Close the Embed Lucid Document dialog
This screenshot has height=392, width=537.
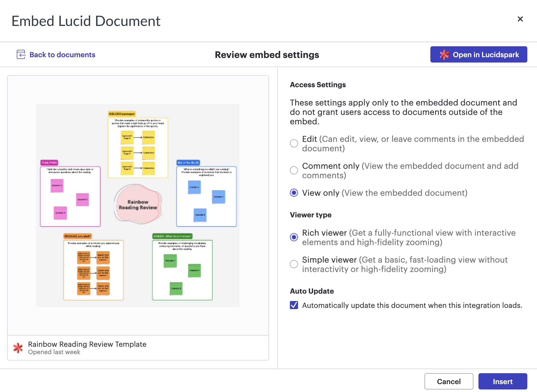tap(520, 19)
